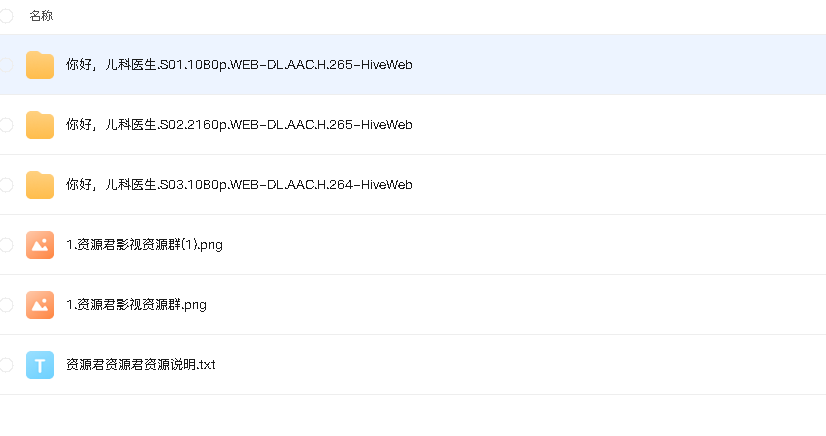Sort by the 名称 column header

point(41,16)
